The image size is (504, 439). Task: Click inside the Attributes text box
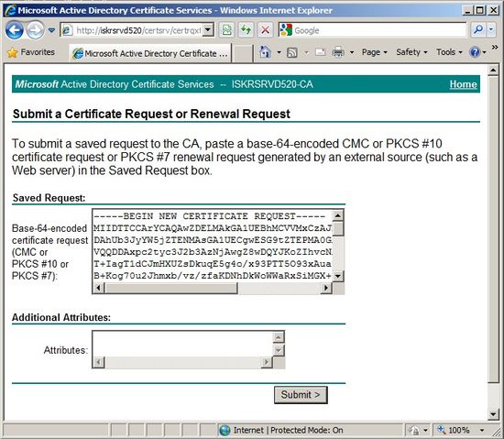click(182, 344)
